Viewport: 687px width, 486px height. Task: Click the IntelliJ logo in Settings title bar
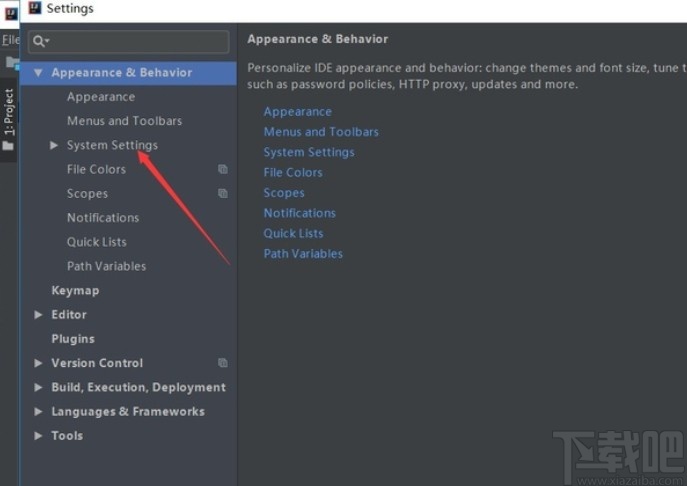[34, 9]
